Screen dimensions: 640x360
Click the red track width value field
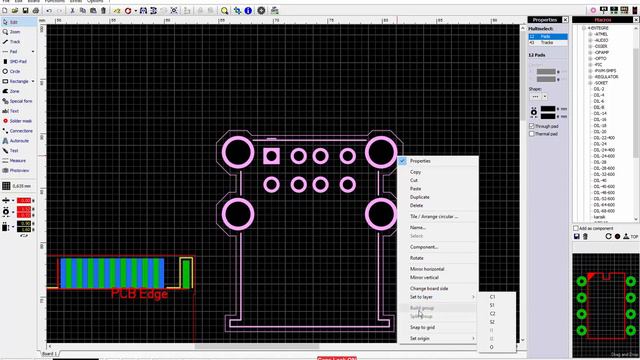(x=24, y=200)
